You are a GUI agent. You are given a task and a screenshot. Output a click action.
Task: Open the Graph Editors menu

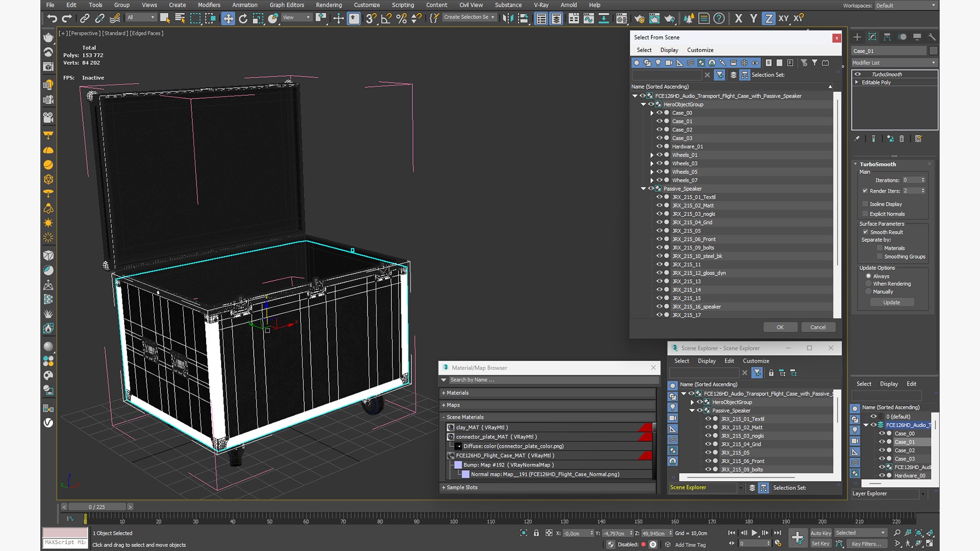pos(287,5)
